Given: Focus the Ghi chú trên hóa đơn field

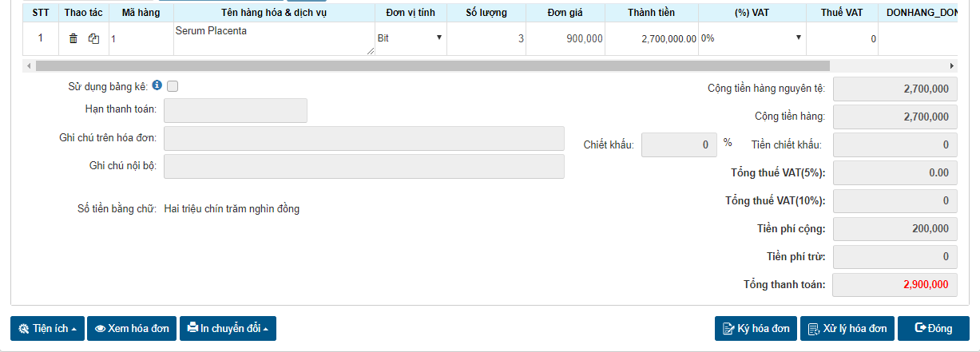Looking at the screenshot, I should pos(363,138).
